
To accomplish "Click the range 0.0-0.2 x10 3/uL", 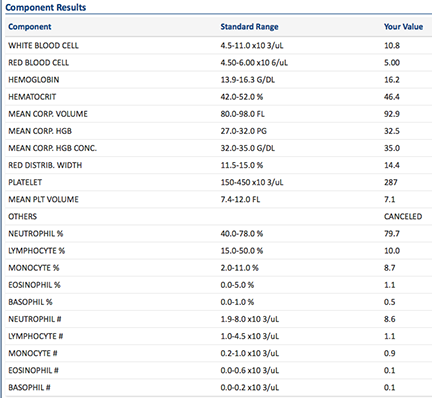I will [x=250, y=388].
